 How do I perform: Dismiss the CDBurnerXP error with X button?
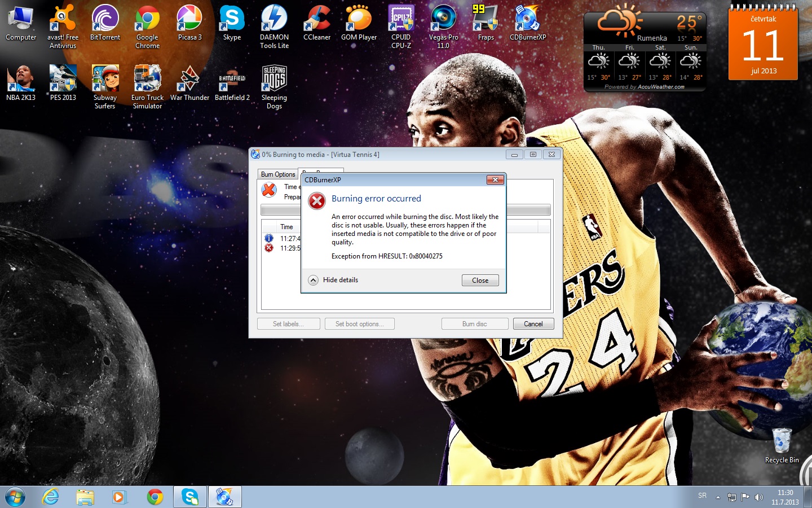[495, 179]
